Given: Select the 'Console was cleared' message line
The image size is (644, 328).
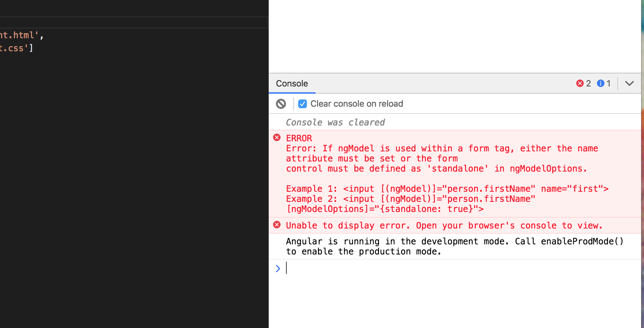Looking at the screenshot, I should point(335,122).
